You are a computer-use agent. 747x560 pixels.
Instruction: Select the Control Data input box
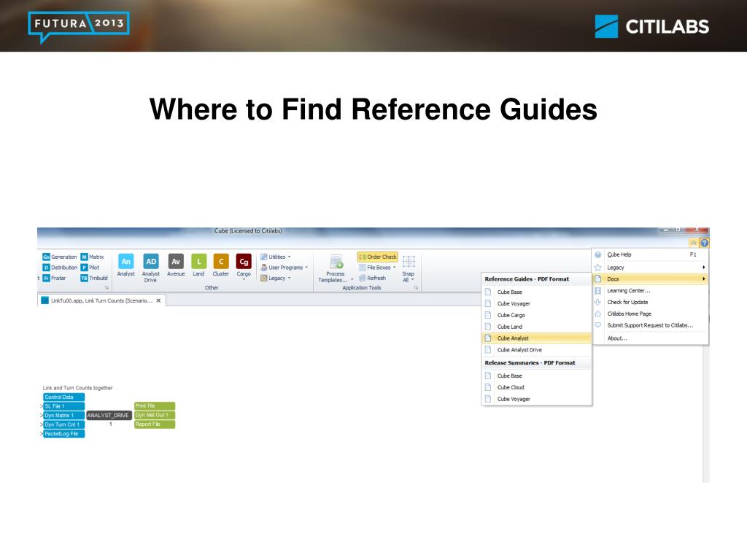tap(64, 397)
